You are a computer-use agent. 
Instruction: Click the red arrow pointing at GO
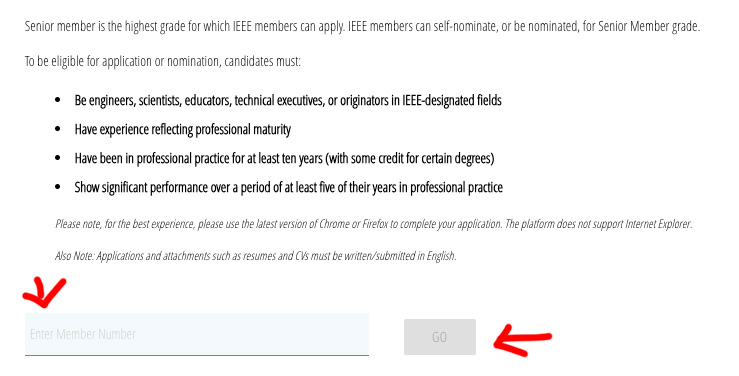522,341
